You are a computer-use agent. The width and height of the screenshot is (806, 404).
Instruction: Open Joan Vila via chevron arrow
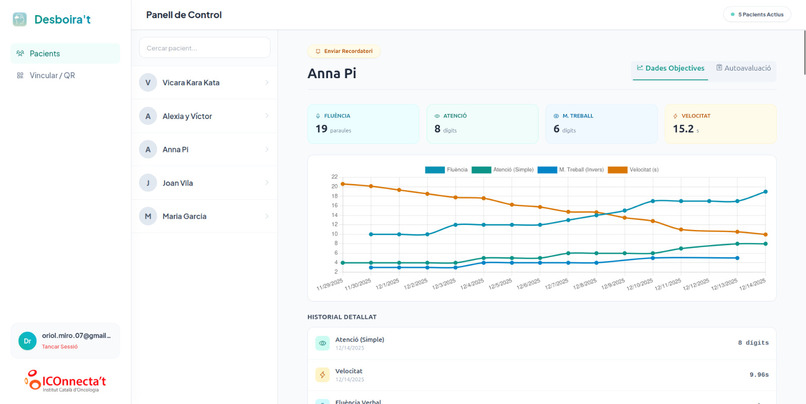[x=267, y=182]
